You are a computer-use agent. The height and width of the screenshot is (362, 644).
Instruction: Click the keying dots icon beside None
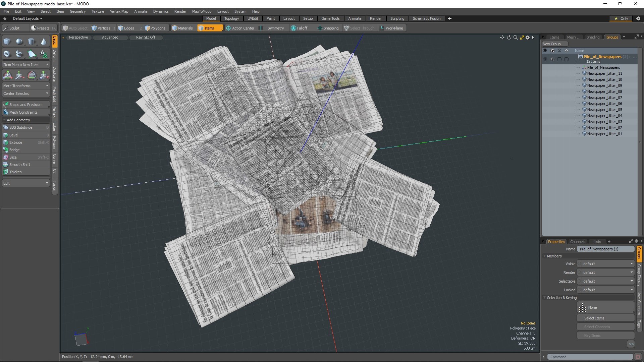tap(583, 308)
